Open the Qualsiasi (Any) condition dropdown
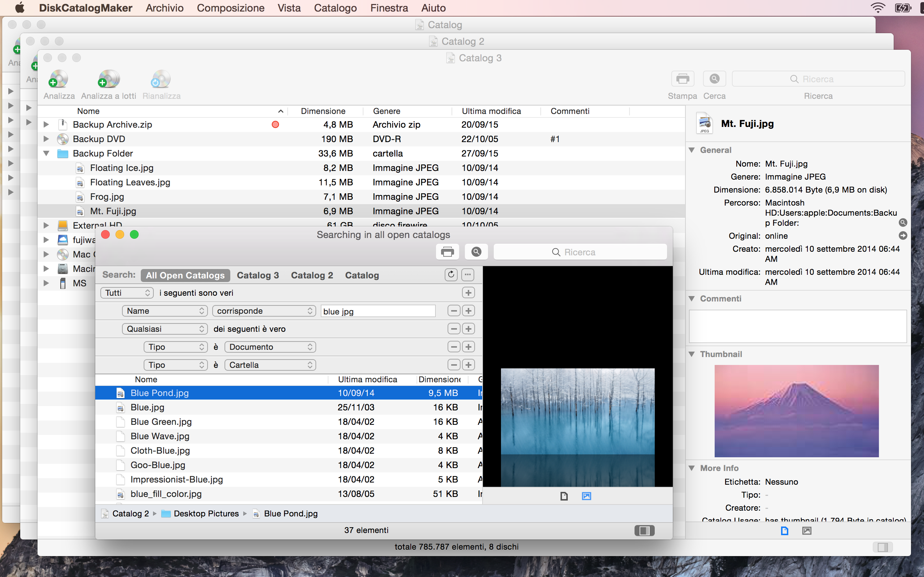Image resolution: width=924 pixels, height=577 pixels. tap(164, 329)
